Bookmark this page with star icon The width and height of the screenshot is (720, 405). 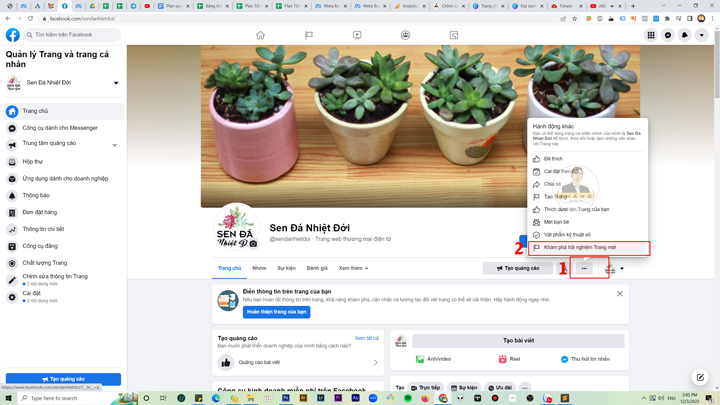click(x=574, y=19)
